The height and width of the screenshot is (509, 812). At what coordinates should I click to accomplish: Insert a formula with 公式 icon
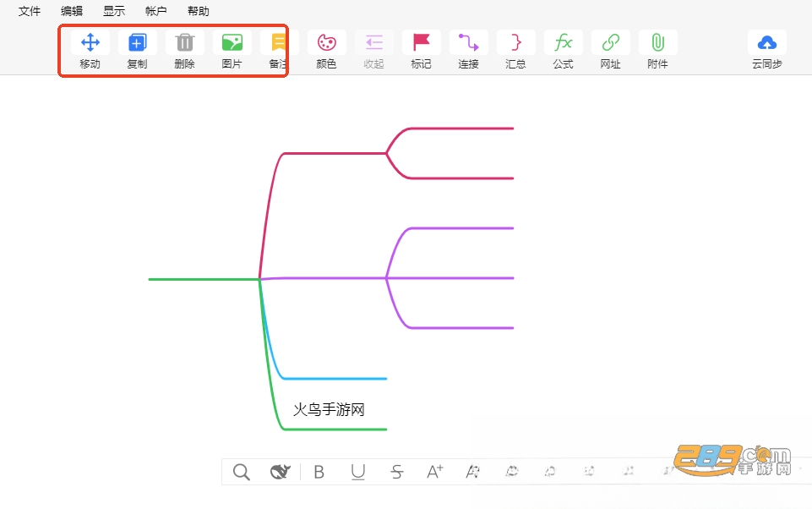pos(564,42)
